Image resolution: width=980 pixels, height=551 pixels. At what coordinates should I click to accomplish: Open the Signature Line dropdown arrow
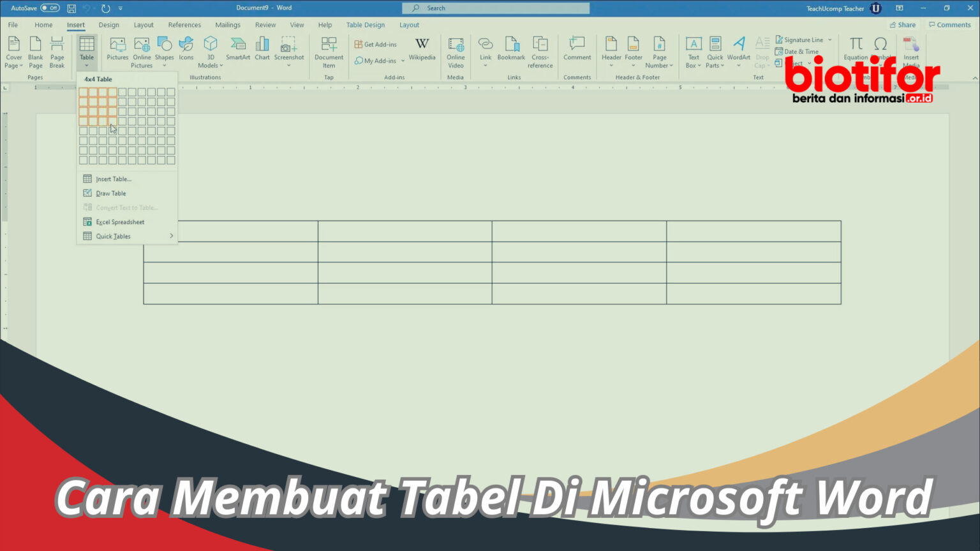(x=829, y=40)
